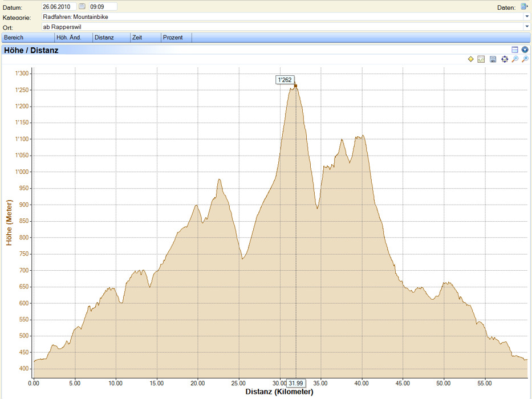The width and height of the screenshot is (532, 399).
Task: Click the 1'300 value on height axis
Action: coord(22,74)
